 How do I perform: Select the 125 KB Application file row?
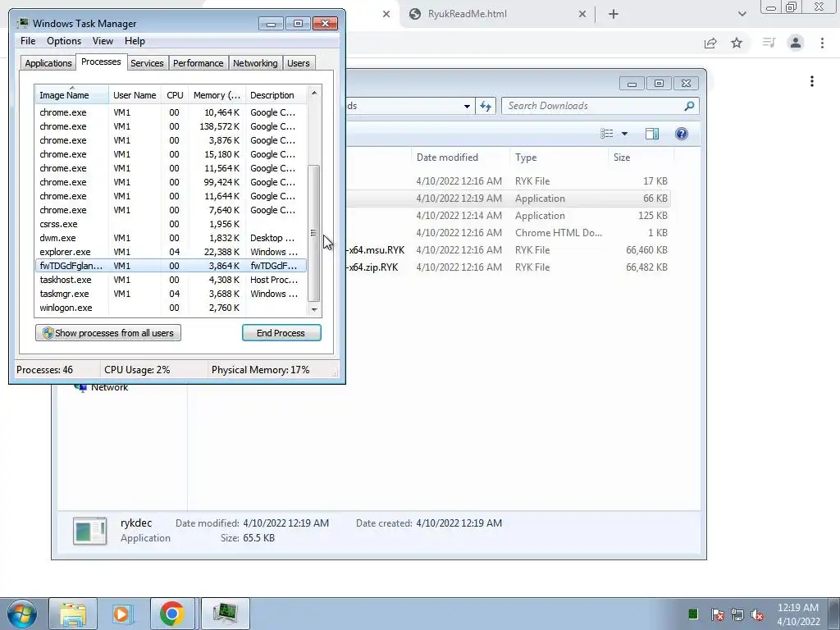(508, 216)
